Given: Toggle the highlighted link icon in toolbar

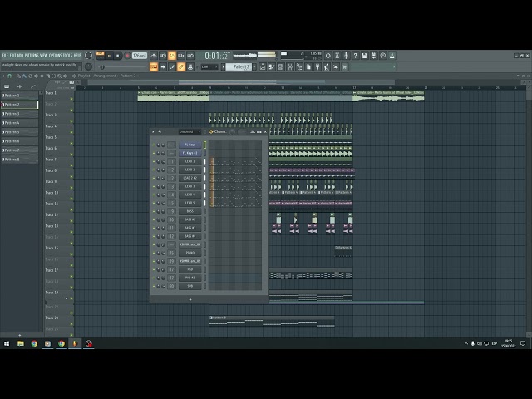Looking at the screenshot, I should (x=181, y=67).
